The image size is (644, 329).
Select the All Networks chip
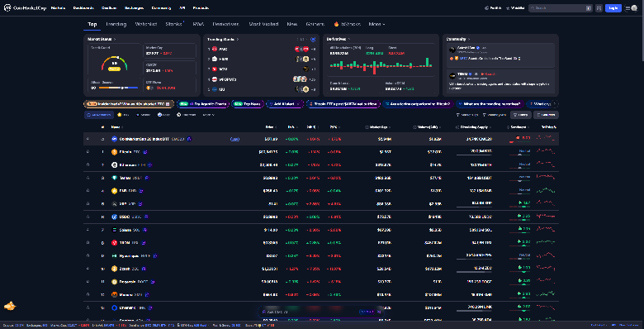(99, 115)
